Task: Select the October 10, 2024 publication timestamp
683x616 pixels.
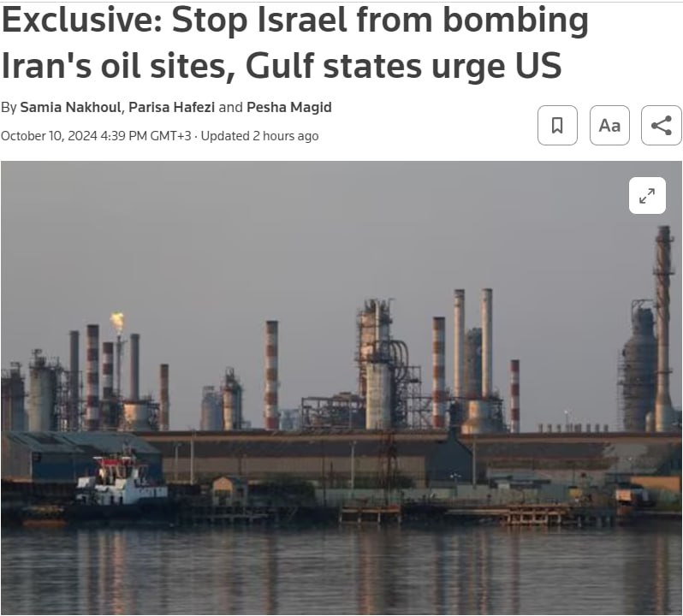Action: pyautogui.click(x=96, y=136)
